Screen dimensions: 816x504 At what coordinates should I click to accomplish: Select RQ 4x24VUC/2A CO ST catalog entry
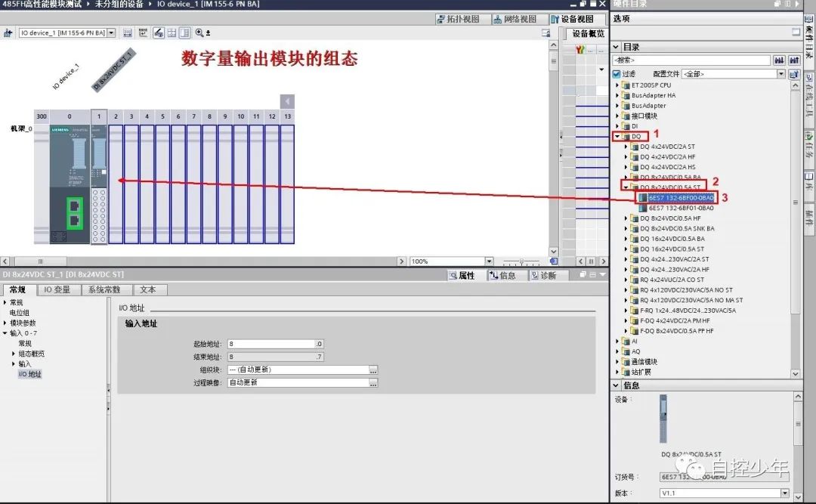coord(672,280)
